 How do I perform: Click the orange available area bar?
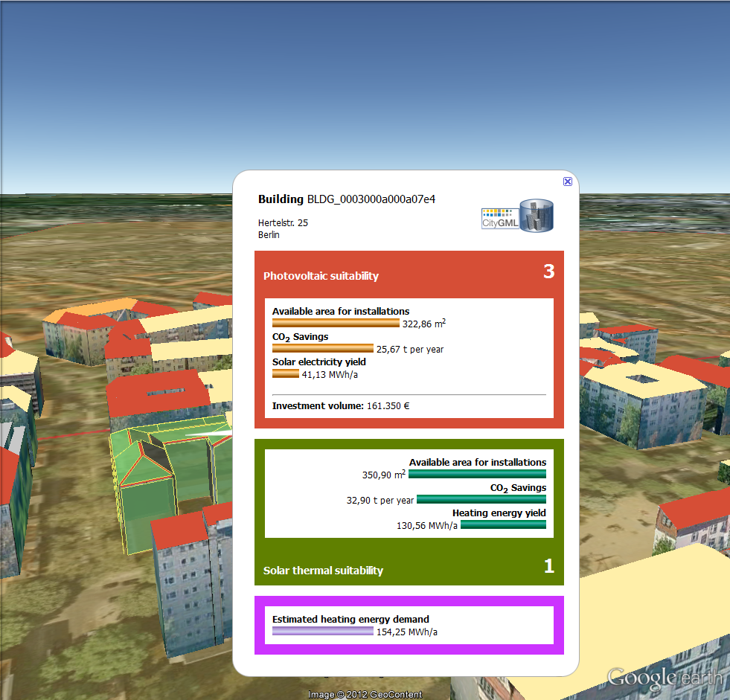point(336,323)
